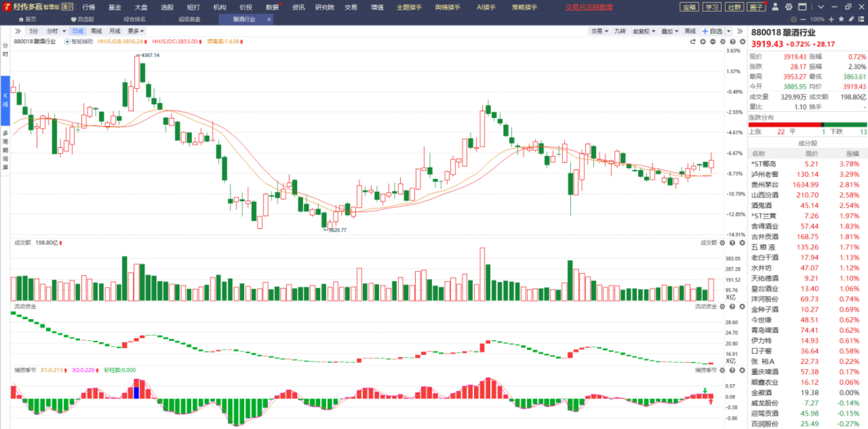Select 五粮液 row in constituent list

[808, 246]
